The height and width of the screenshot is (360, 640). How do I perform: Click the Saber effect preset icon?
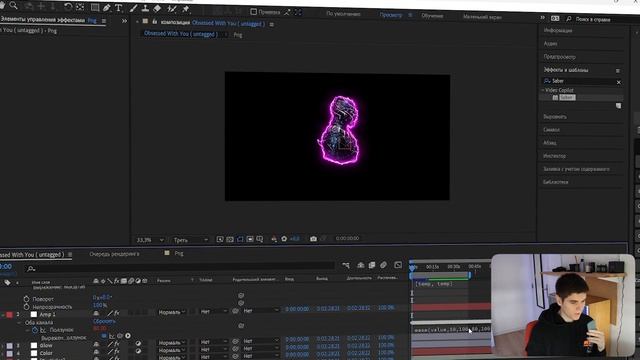coord(555,98)
